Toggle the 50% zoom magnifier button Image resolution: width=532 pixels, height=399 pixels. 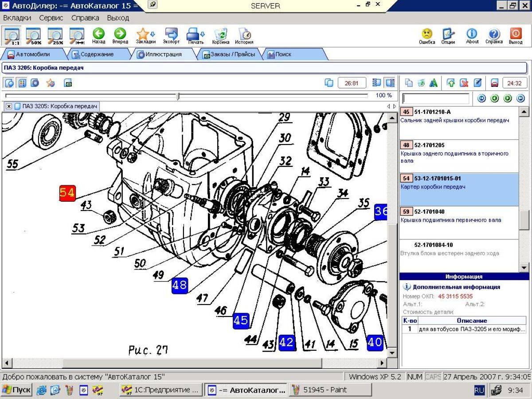click(33, 36)
